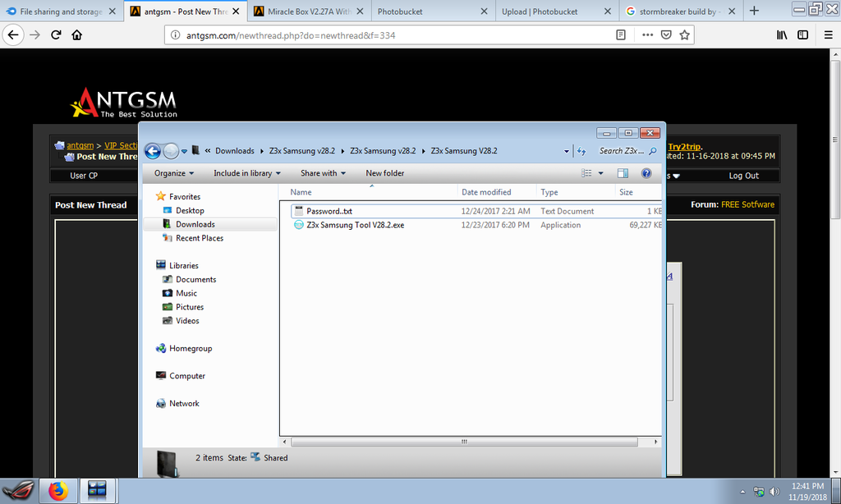This screenshot has height=504, width=841.
Task: Go forward in Explorer window
Action: click(x=171, y=151)
